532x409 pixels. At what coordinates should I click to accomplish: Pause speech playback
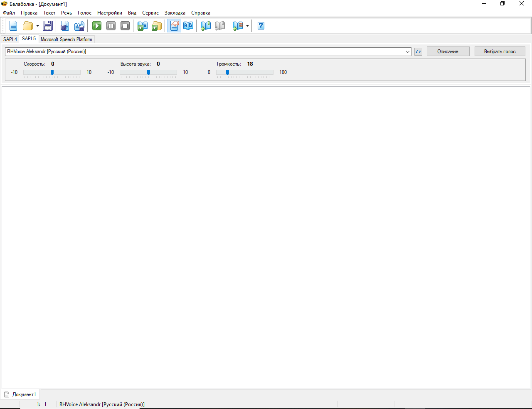pos(111,26)
